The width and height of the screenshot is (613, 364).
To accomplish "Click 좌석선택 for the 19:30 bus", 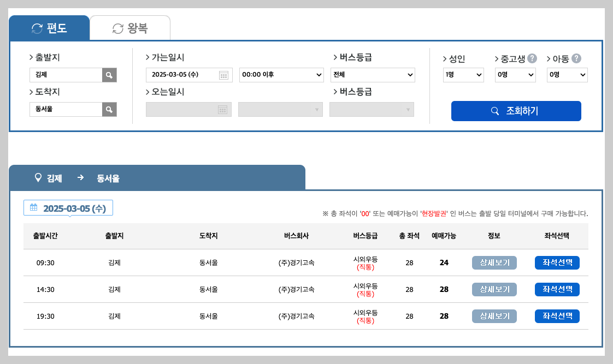I will [557, 316].
